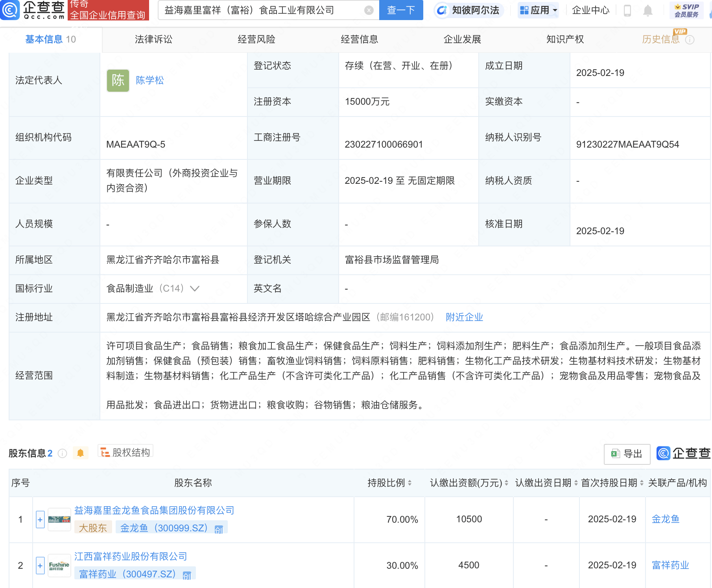The width and height of the screenshot is (712, 588).
Task: Click the info icon beside 历史信息
Action: [x=690, y=40]
